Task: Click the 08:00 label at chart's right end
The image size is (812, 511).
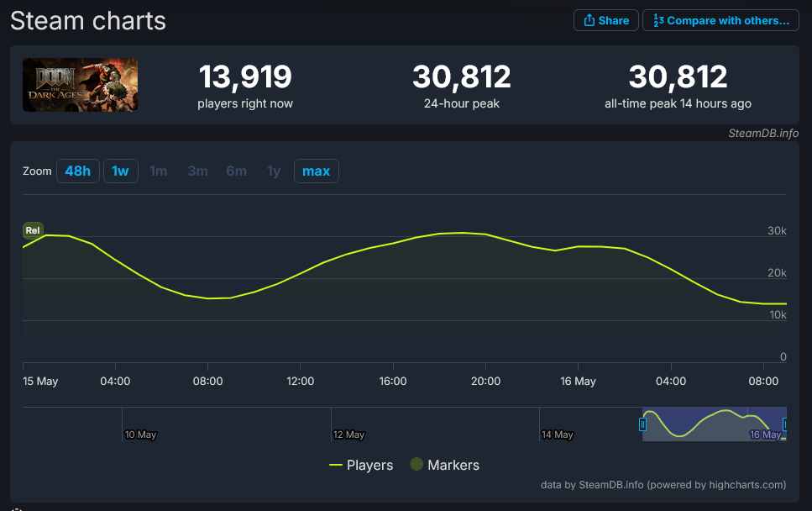Action: 763,381
